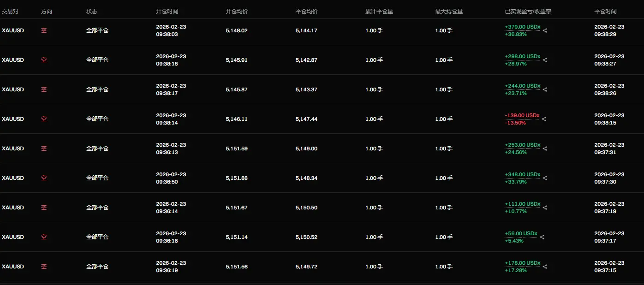Click share icon beside +379.00 USDx profit

click(x=545, y=30)
